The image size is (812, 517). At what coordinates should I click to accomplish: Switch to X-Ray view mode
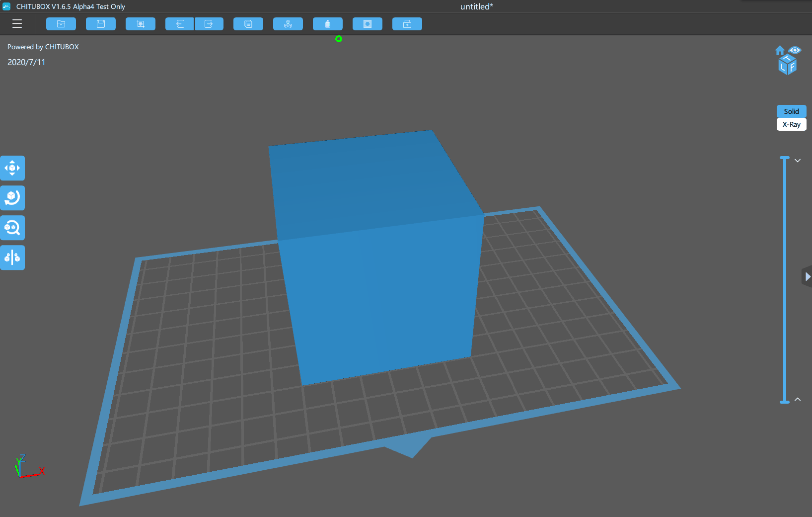[791, 124]
